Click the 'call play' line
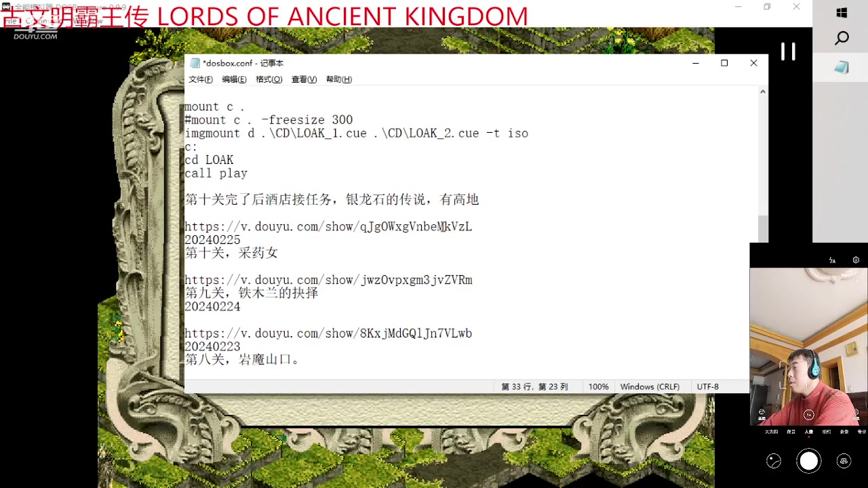This screenshot has width=868, height=488. (x=216, y=174)
